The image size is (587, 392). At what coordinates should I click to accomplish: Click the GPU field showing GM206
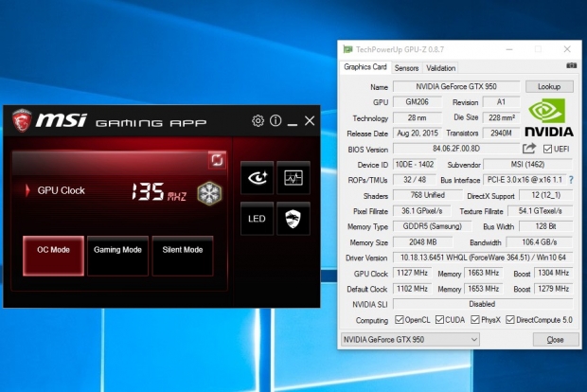coord(417,102)
